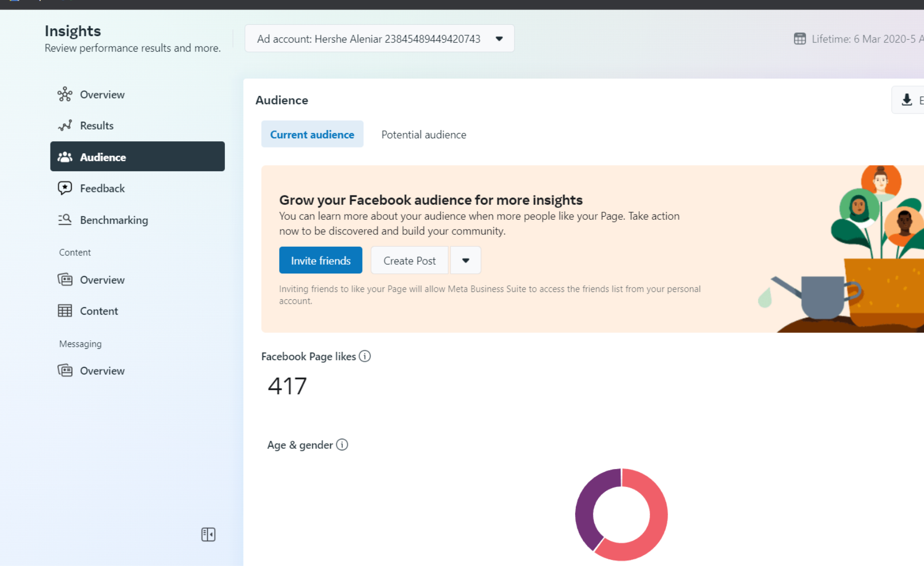Click the Results trend graph icon
Image resolution: width=924 pixels, height=566 pixels.
pyautogui.click(x=65, y=125)
